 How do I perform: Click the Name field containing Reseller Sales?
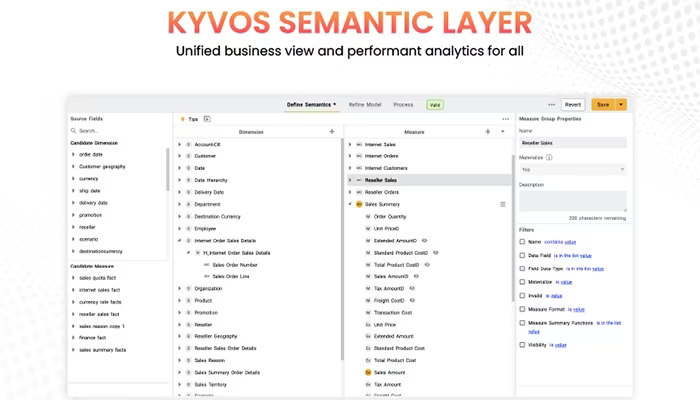pos(573,143)
